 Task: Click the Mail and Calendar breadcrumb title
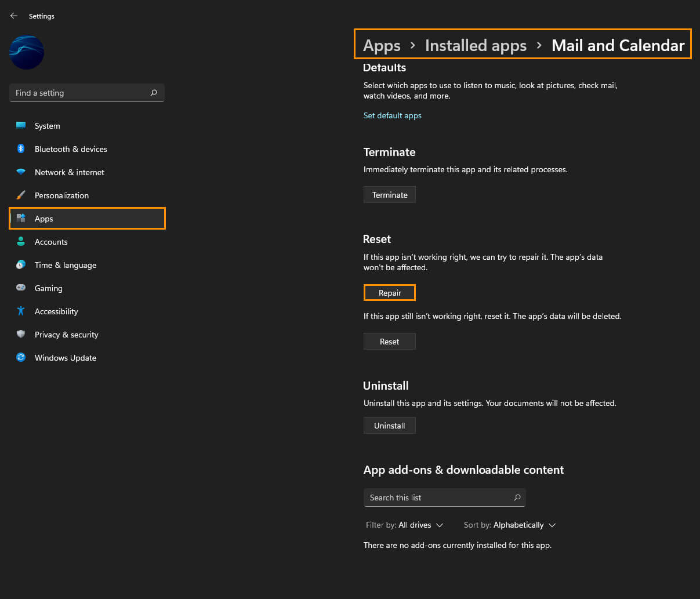tap(618, 45)
